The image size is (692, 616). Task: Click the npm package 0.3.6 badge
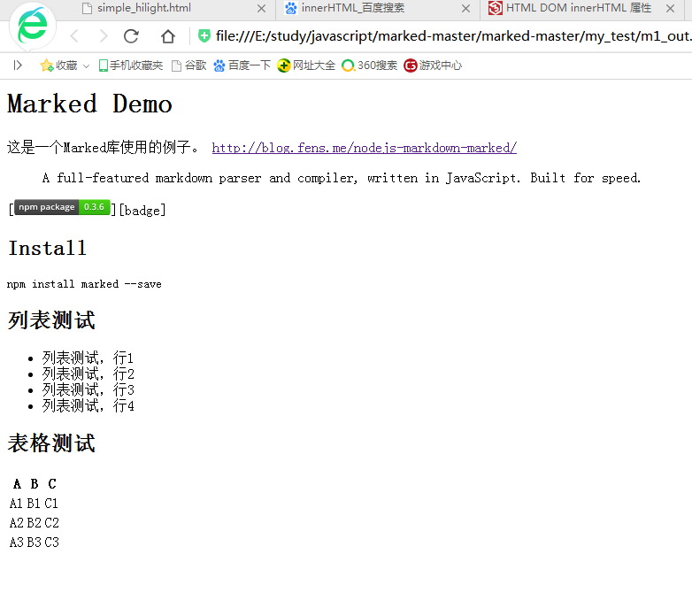coord(62,207)
